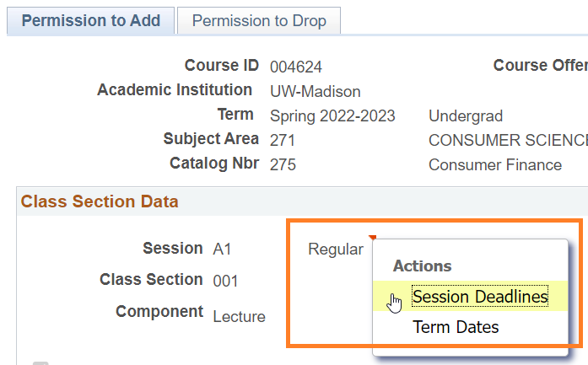
Task: Click the red related-actions triangle beside Regular
Action: pos(372,239)
